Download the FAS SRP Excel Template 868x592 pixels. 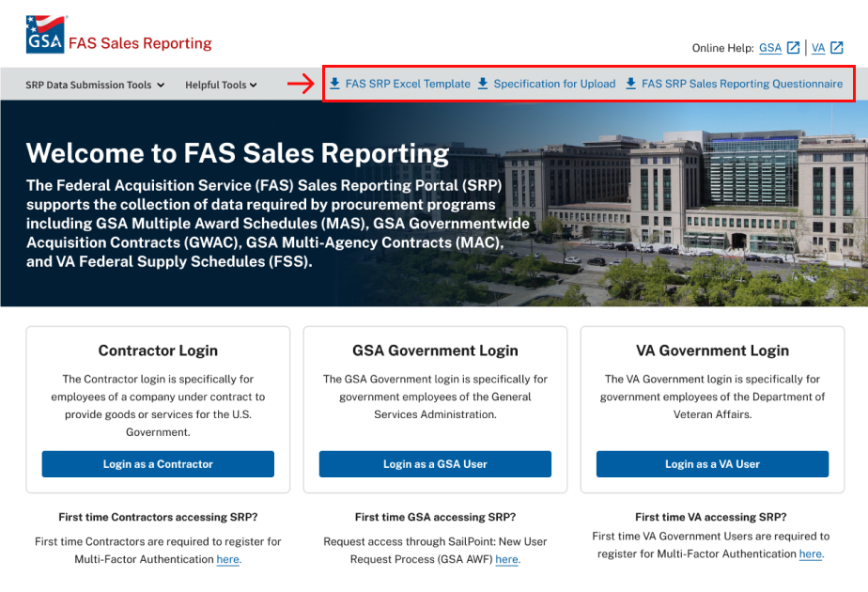coord(408,84)
